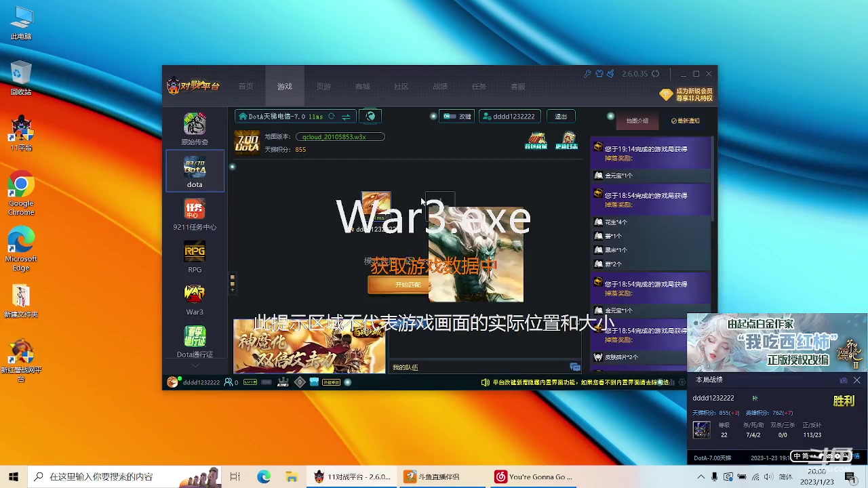Select the 花生*4个 reward row
Viewport: 868px width, 488px height.
[x=651, y=222]
